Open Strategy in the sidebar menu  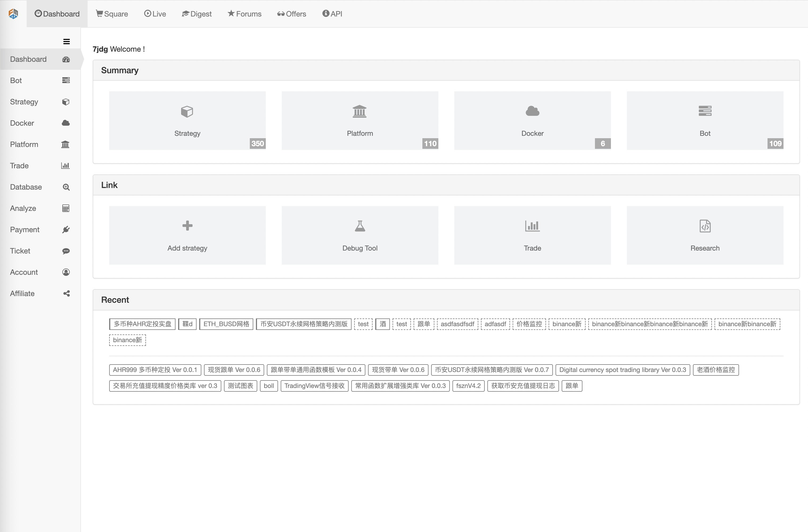coord(40,102)
